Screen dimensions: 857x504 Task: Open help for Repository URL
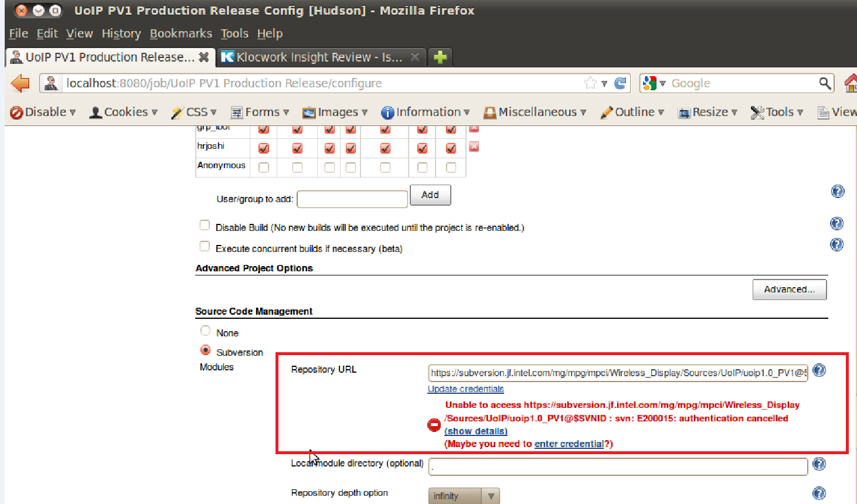(819, 370)
